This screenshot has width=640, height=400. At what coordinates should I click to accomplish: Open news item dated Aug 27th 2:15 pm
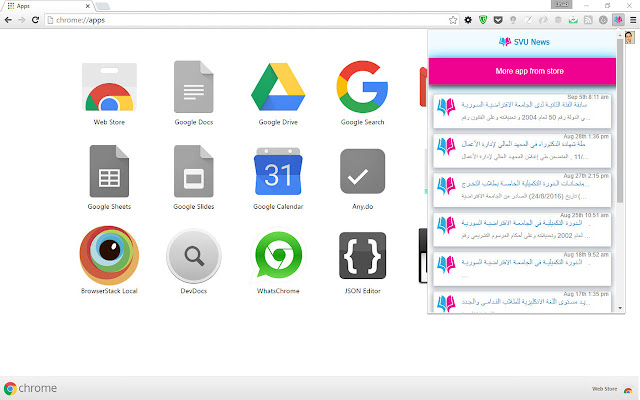point(522,190)
